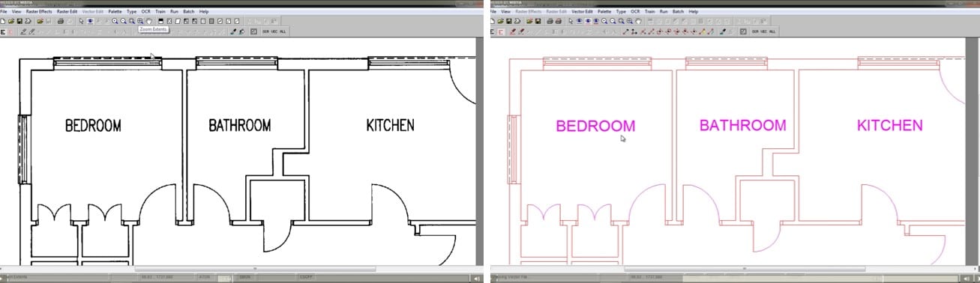Viewport: 980px width, 283px height.
Task: Click the Open folder icon in the right window
Action: coord(501,21)
